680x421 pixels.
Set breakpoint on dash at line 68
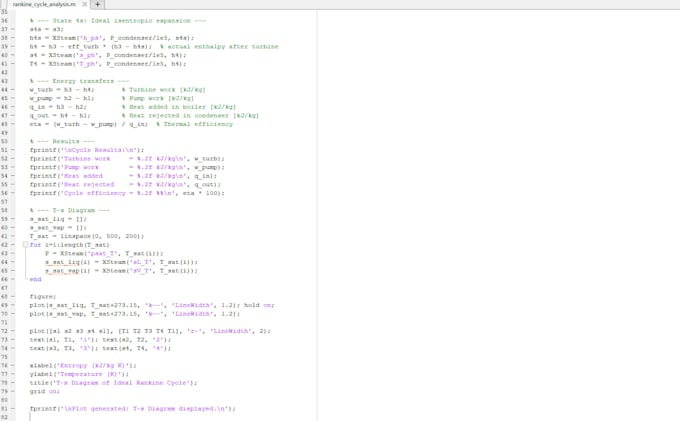(x=13, y=297)
